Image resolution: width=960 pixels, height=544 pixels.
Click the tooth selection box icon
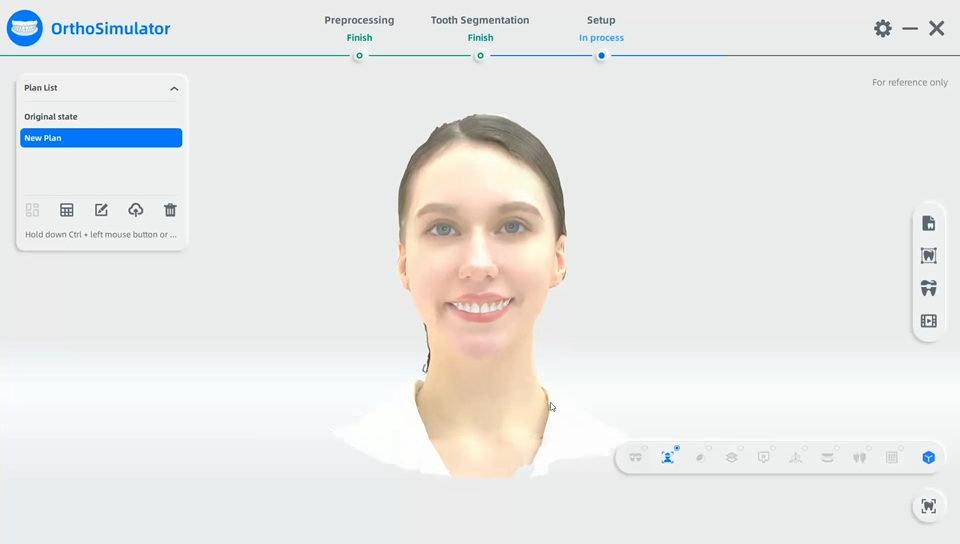928,256
